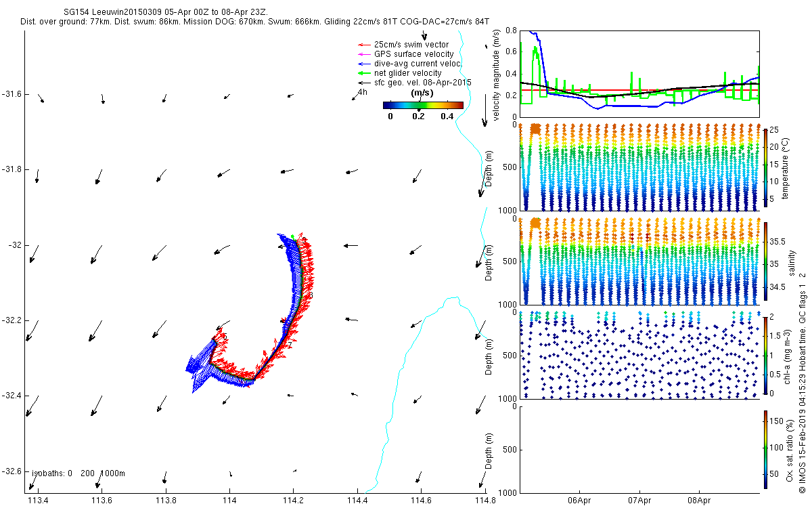This screenshot has width=812, height=508.
Task: Click the 'chl-a (mg m-3)' colorbar label
Action: pos(788,356)
